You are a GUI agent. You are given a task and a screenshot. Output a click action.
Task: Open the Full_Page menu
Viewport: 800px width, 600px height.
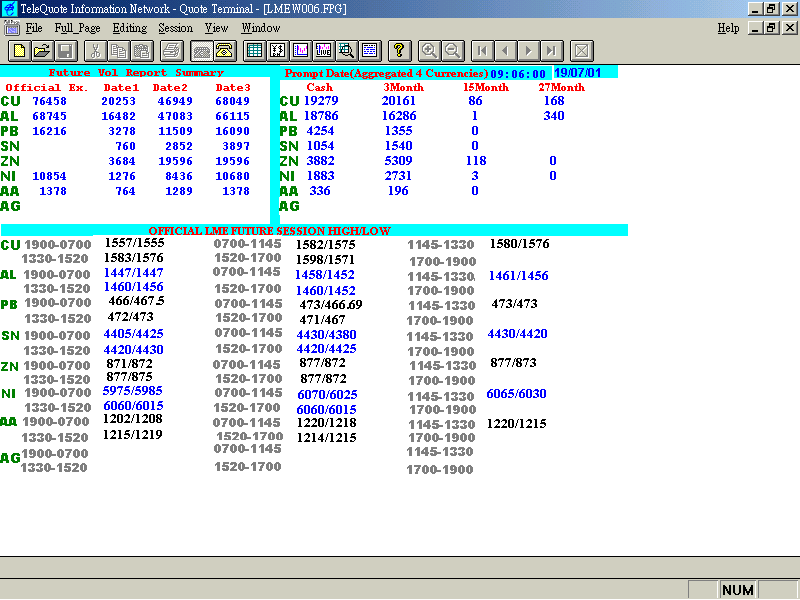(x=78, y=28)
